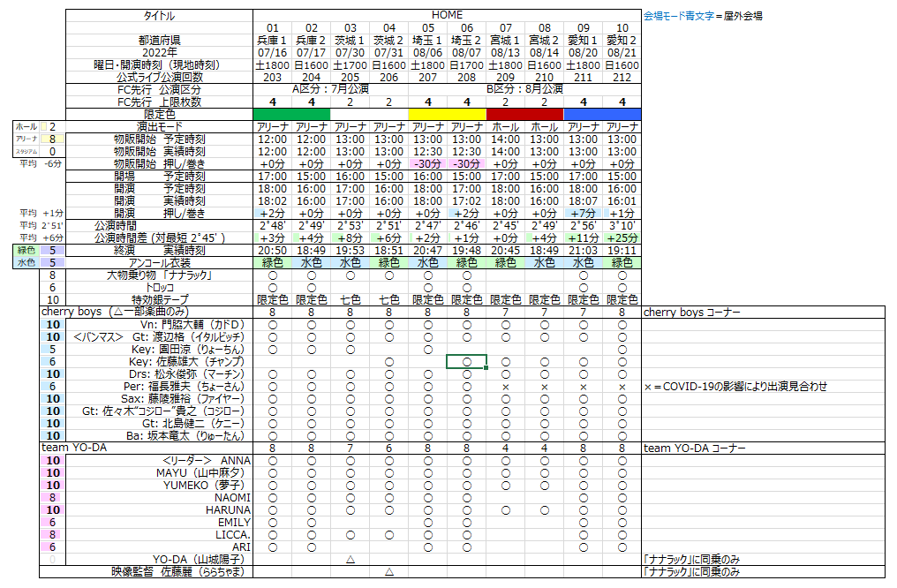Screen dimensions: 897x588
Task: Select the A区分：7月公演 merged cell
Action: [x=331, y=89]
